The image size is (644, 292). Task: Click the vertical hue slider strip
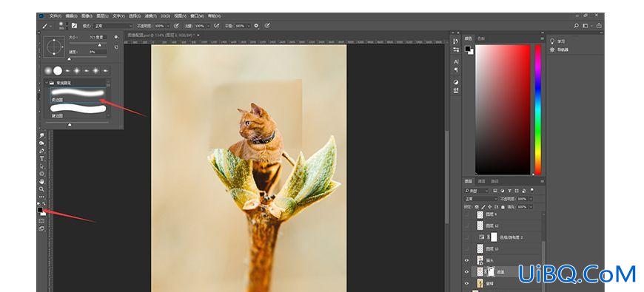(537, 109)
